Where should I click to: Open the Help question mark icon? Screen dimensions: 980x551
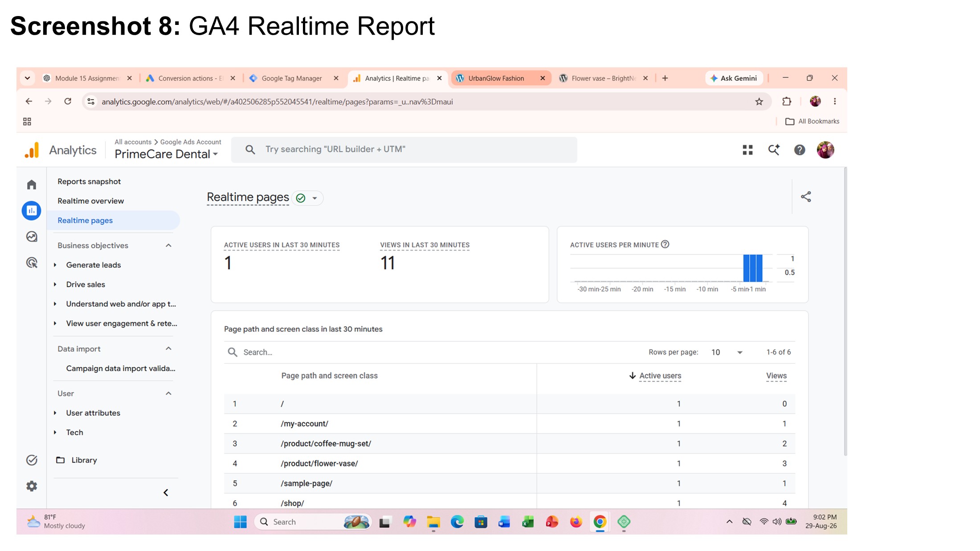pos(800,150)
